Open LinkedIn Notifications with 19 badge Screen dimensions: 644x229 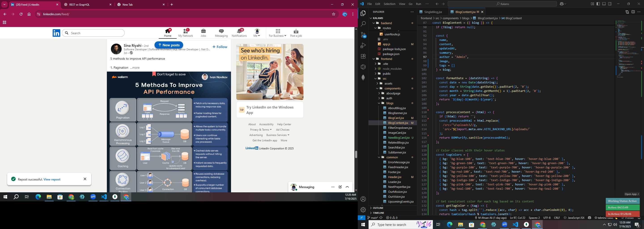tap(239, 33)
